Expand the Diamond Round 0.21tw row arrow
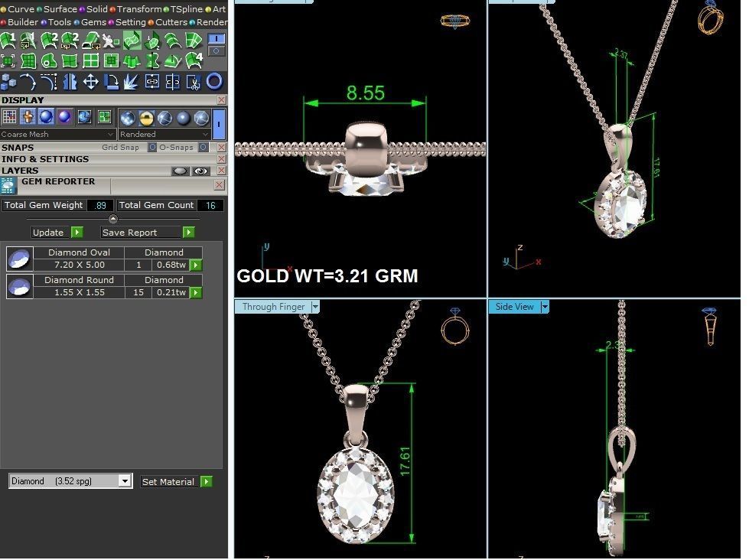This screenshot has height=560, width=749. tap(197, 292)
